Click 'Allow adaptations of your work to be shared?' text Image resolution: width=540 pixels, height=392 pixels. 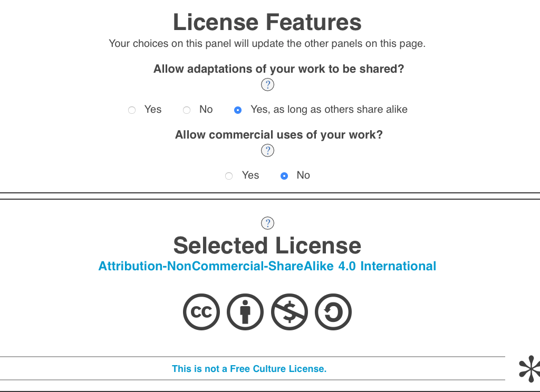pyautogui.click(x=278, y=69)
